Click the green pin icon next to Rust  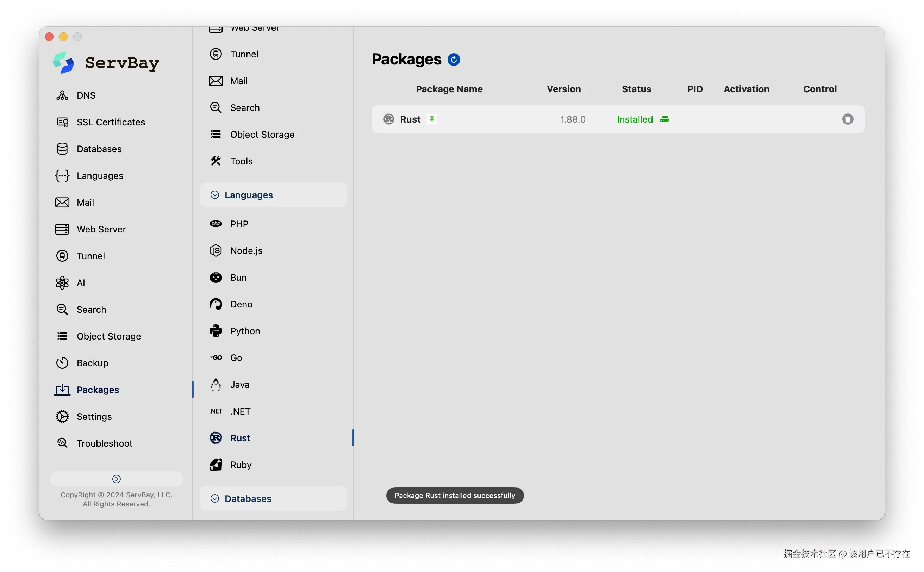[x=432, y=119]
